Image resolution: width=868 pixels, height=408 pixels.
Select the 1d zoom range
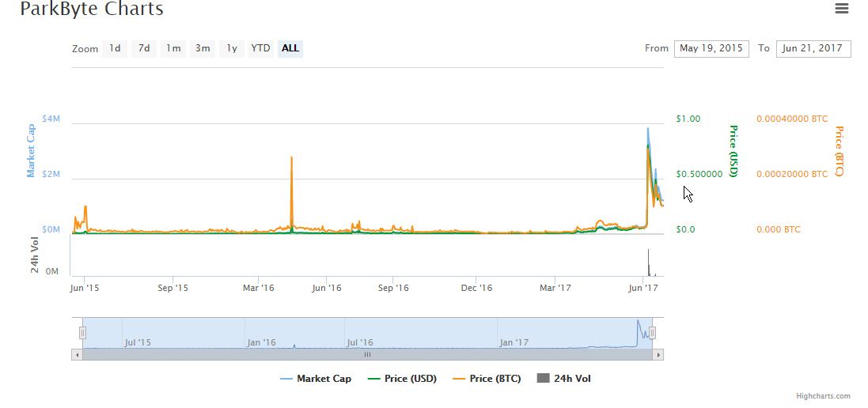point(115,49)
